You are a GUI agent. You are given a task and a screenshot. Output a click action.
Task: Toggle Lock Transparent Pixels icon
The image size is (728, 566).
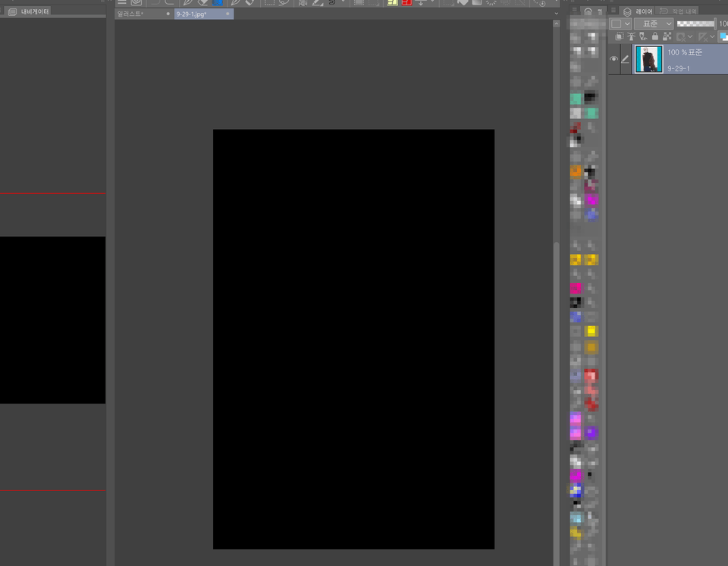pyautogui.click(x=666, y=36)
